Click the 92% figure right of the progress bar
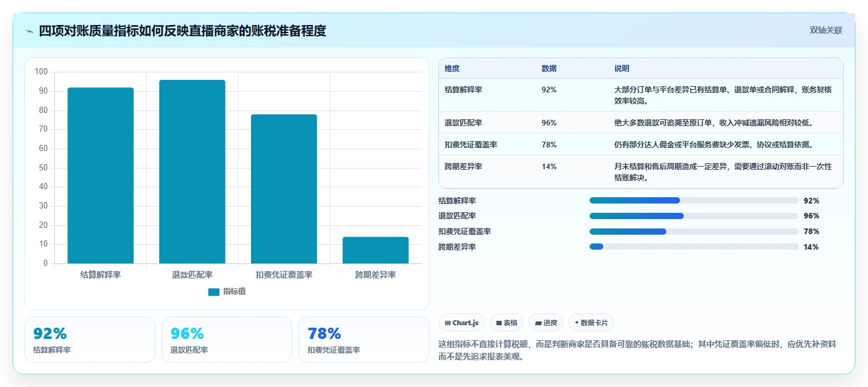Viewport: 868px width, 387px height. click(x=811, y=201)
